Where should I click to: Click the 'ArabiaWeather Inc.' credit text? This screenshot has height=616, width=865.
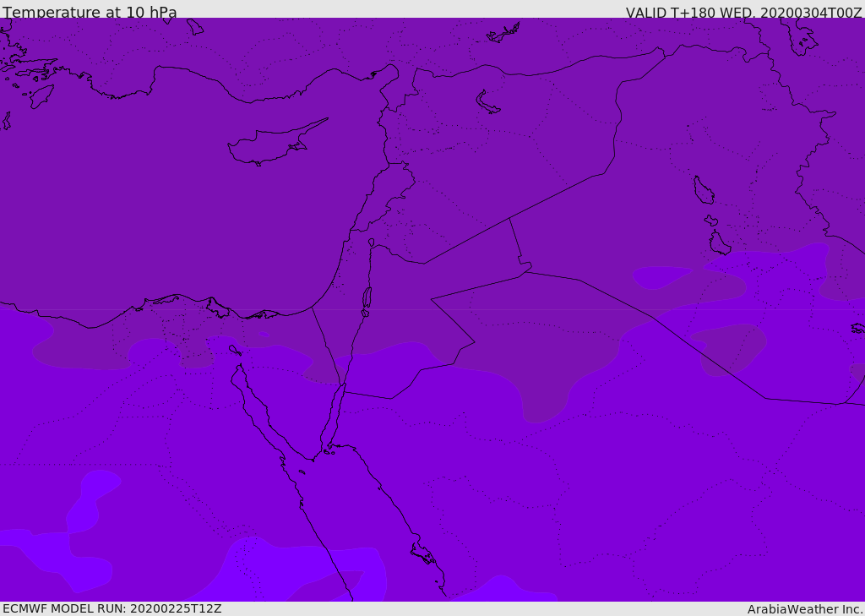(806, 609)
